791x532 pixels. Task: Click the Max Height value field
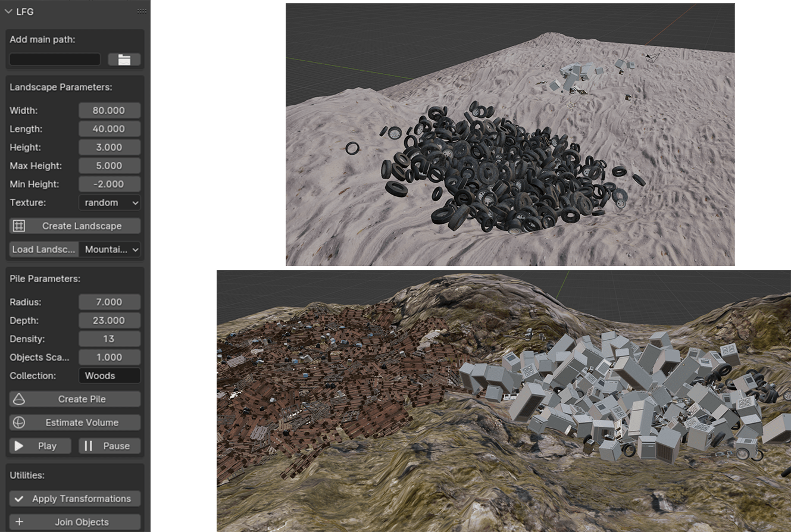110,166
